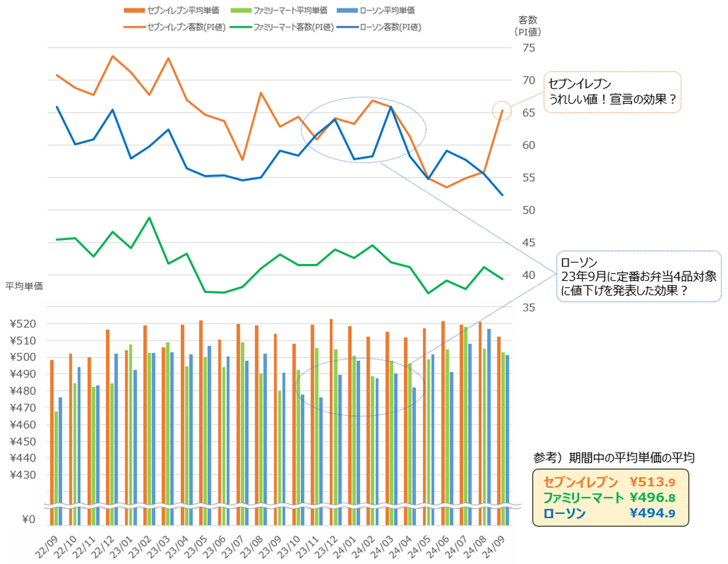Click the 50 tick on the PI axis
Image resolution: width=728 pixels, height=564 pixels.
tap(529, 211)
